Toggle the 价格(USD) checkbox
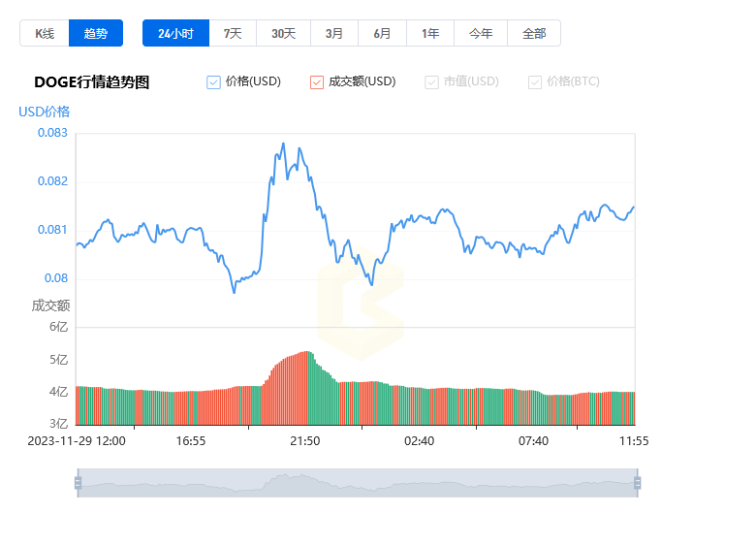The height and width of the screenshot is (546, 756). click(213, 82)
